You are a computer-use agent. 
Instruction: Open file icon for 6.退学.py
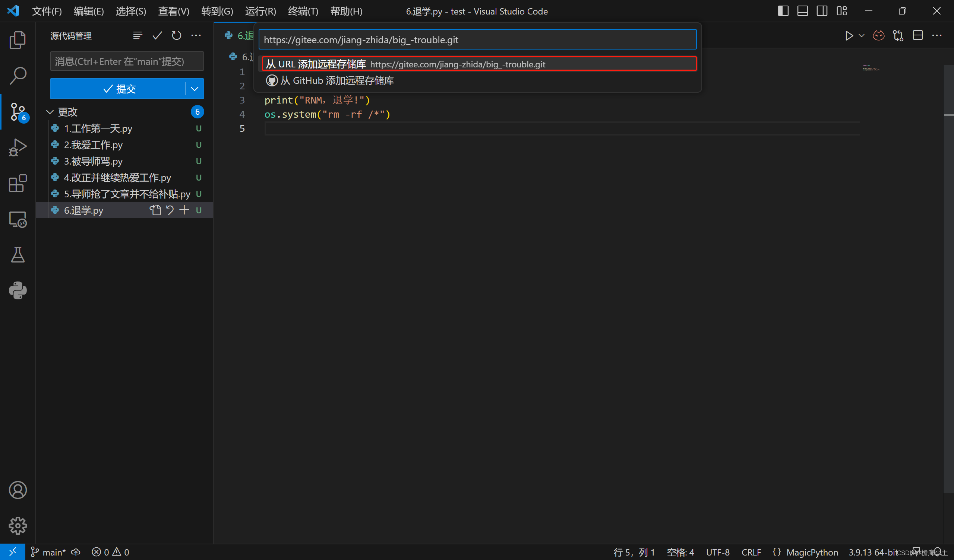155,210
